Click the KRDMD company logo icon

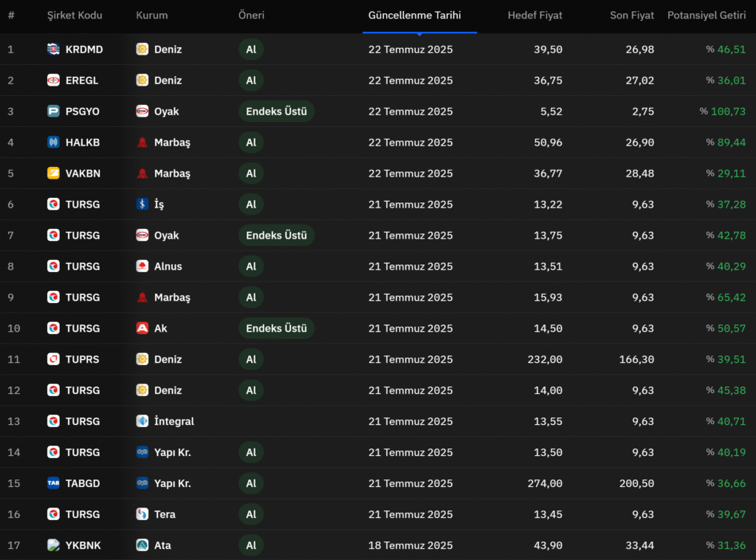click(53, 49)
